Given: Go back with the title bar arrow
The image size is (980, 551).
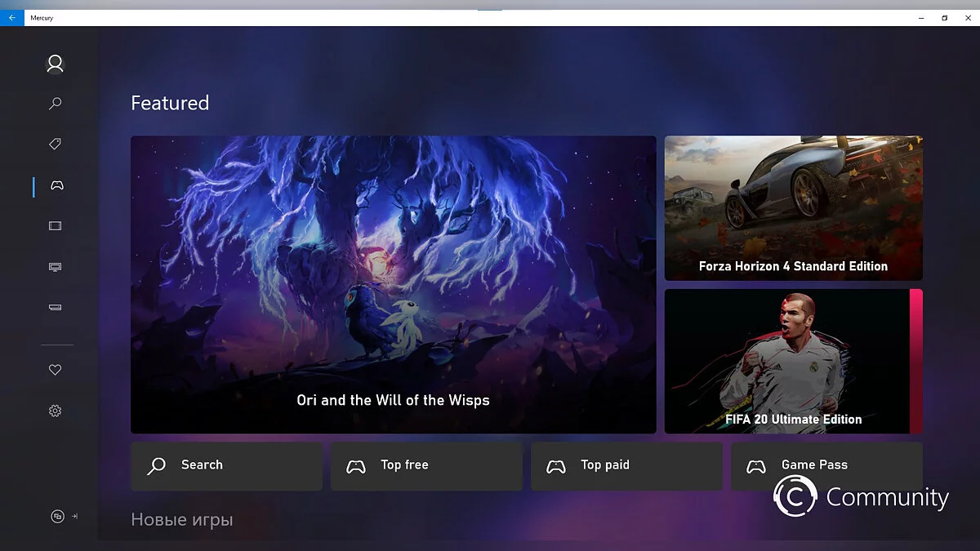Looking at the screenshot, I should (x=11, y=17).
